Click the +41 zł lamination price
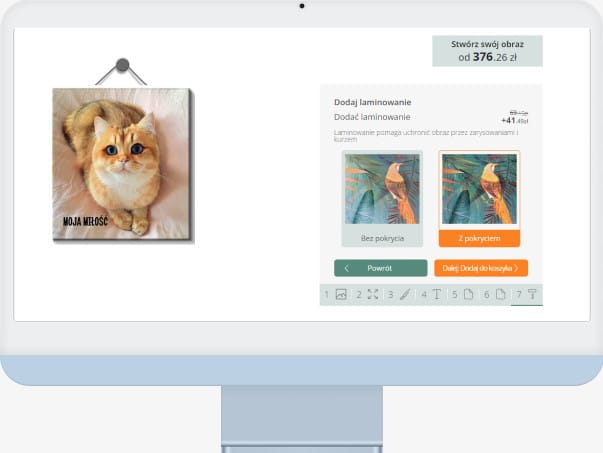 [514, 120]
